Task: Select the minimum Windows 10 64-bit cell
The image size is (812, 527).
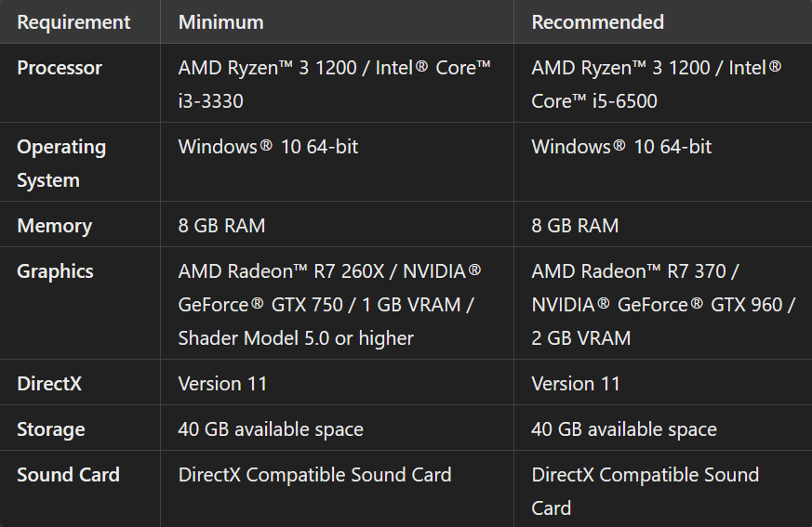Action: click(x=268, y=147)
